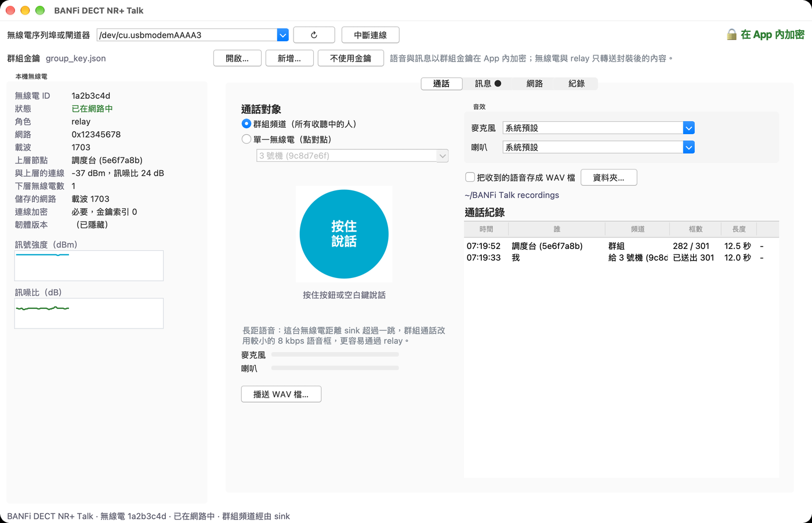Open the 網路 tab

pyautogui.click(x=535, y=84)
